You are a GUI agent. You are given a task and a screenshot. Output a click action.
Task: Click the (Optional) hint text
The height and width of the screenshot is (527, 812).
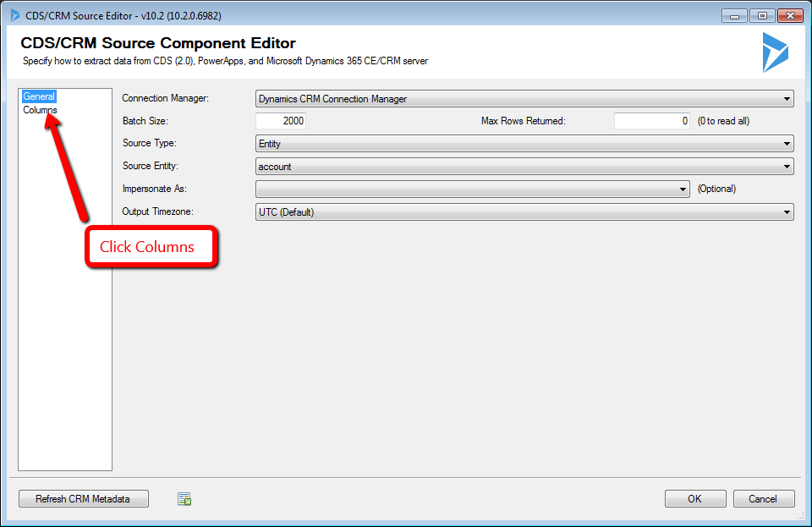coord(716,189)
